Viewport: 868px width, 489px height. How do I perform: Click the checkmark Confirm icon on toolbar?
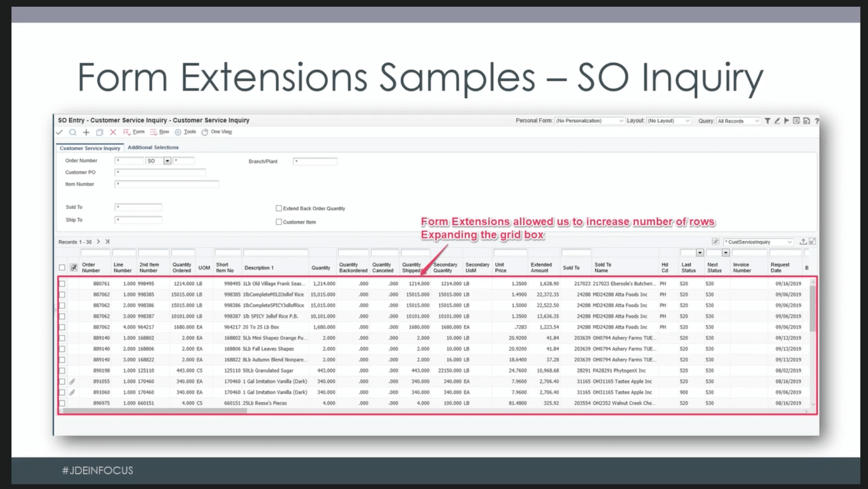(59, 132)
